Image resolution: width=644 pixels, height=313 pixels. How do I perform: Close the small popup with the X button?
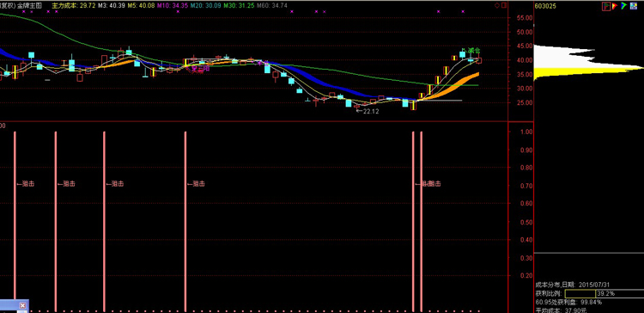[x=22, y=305]
